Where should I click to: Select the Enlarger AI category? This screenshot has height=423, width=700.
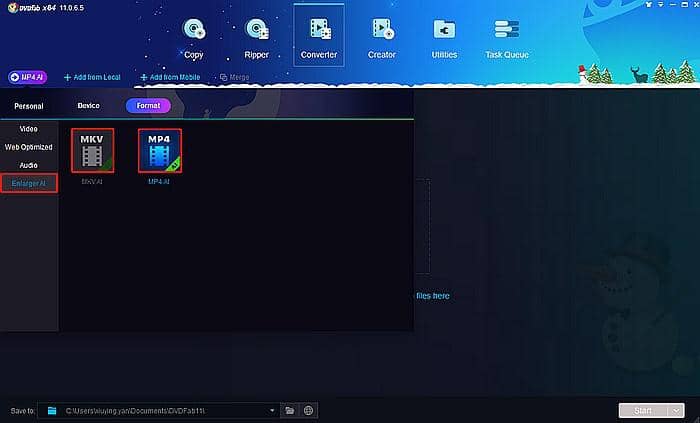(x=29, y=183)
